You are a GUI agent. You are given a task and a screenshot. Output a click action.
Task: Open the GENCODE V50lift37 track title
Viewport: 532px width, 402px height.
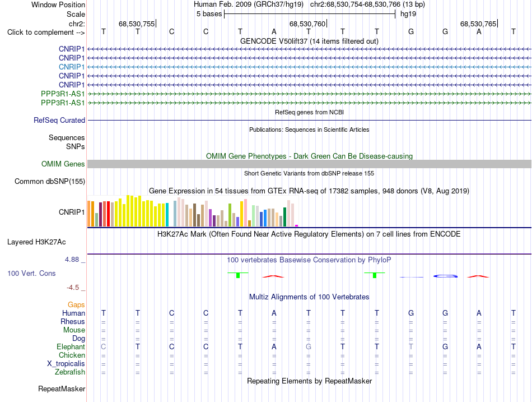309,41
